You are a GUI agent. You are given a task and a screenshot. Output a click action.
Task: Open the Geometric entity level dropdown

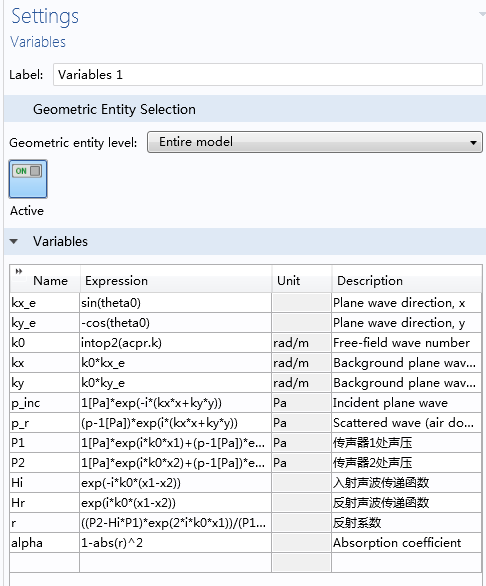[315, 142]
